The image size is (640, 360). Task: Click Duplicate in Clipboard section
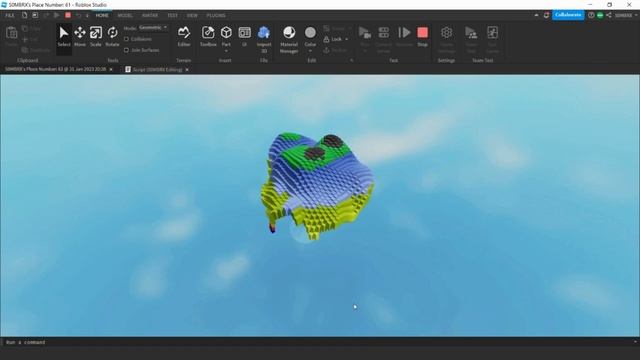(x=36, y=50)
